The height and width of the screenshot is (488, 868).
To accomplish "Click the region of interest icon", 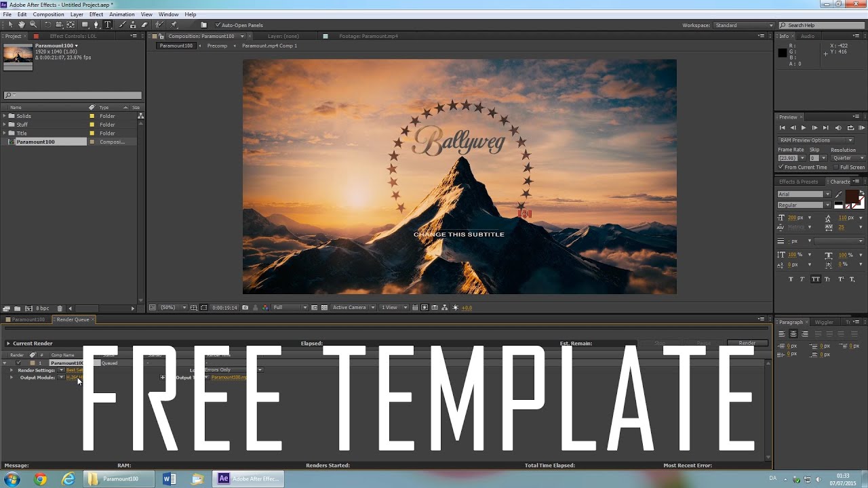I will pos(313,308).
